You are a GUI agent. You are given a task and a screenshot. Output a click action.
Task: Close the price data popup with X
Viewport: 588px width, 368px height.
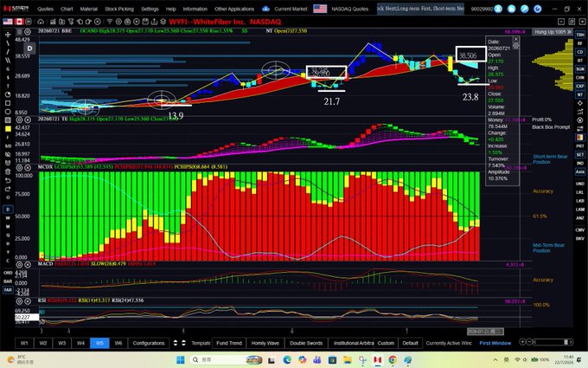516,39
